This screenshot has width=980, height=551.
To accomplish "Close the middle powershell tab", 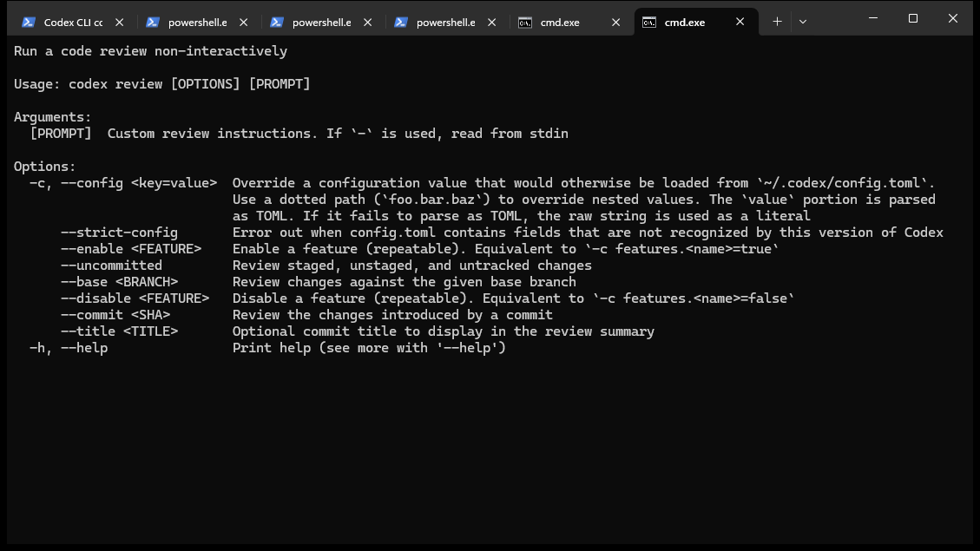I will tap(367, 22).
